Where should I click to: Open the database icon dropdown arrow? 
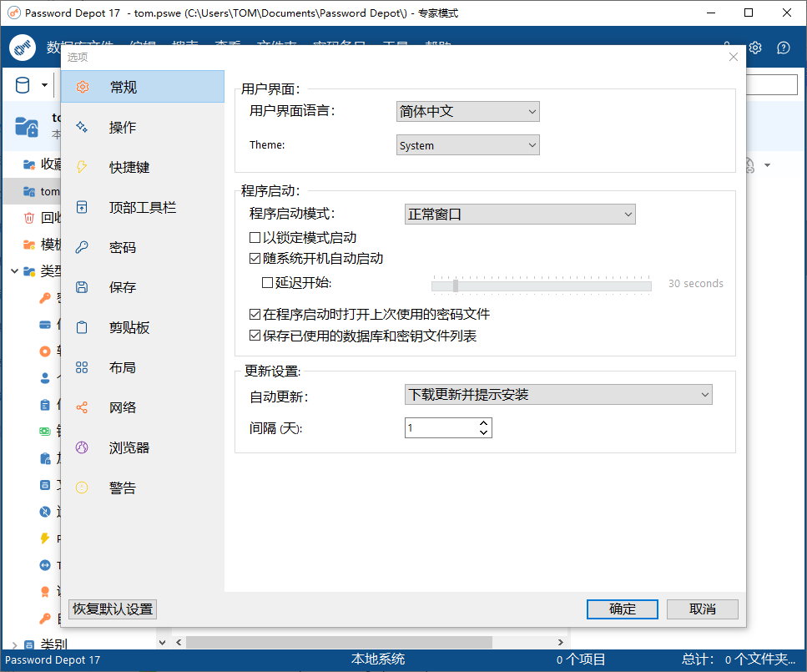45,85
